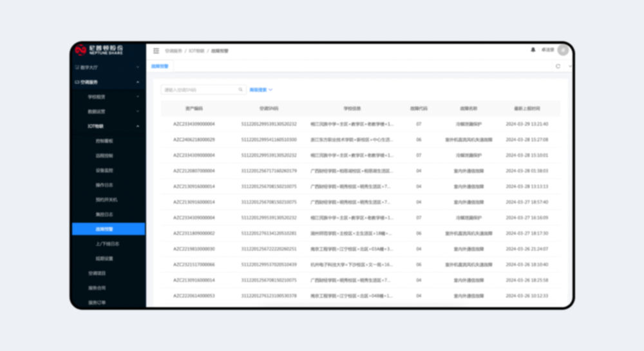
Task: Open the tab bar dropdown arrow beside refresh
Action: click(x=570, y=66)
